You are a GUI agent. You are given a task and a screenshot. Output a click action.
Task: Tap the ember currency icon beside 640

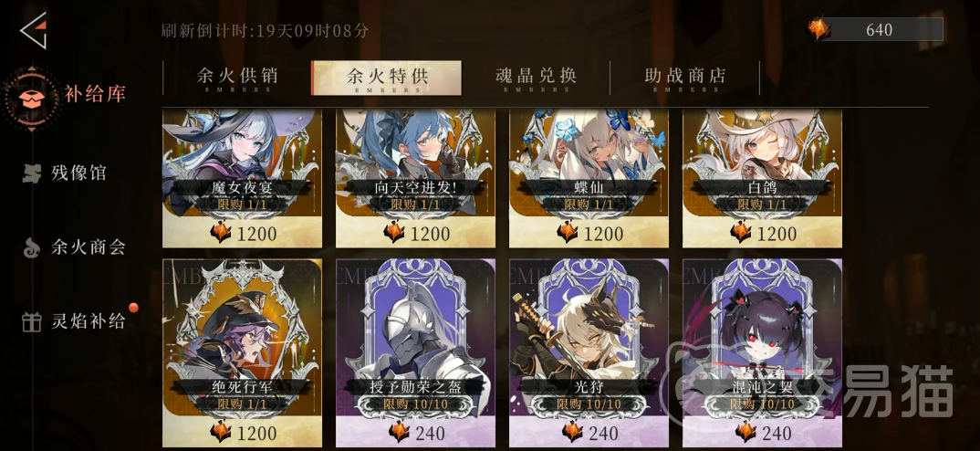(818, 29)
